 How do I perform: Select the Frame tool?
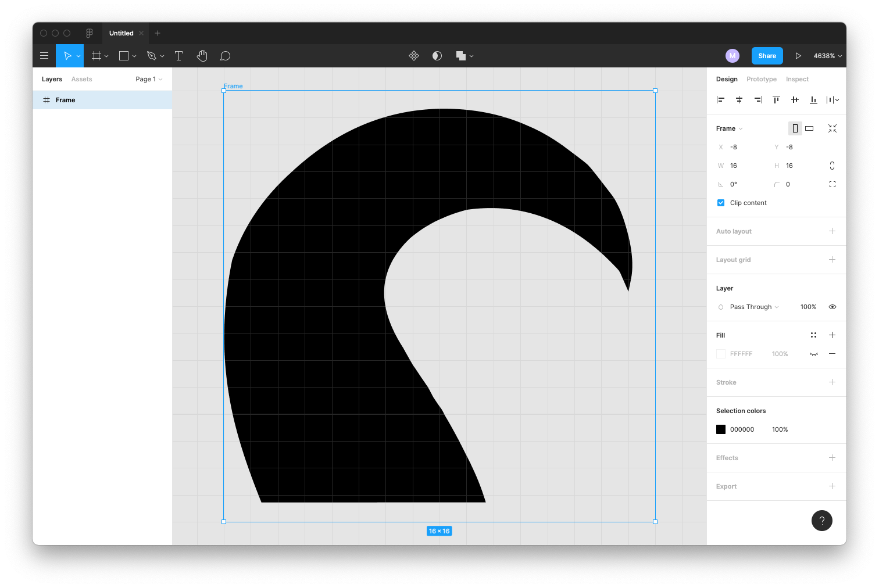[x=97, y=55]
